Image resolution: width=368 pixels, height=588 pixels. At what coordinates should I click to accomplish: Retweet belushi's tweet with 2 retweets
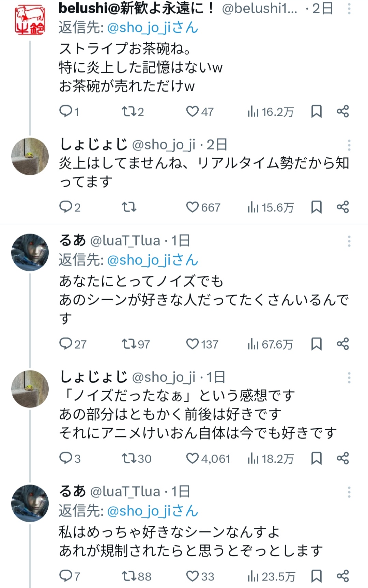(129, 111)
